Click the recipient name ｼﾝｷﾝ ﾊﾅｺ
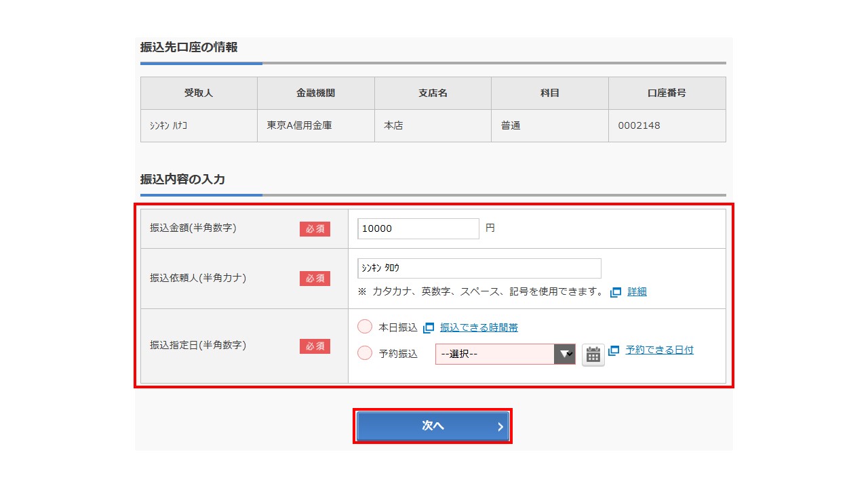Screen dimensions: 868x488 (x=168, y=125)
